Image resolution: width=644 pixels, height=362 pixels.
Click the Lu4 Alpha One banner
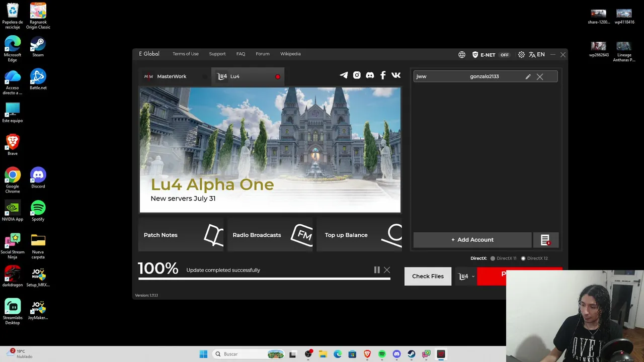270,150
